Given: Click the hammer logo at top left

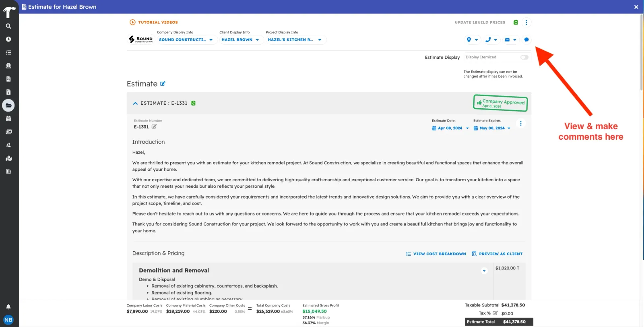Looking at the screenshot, I should click(9, 12).
